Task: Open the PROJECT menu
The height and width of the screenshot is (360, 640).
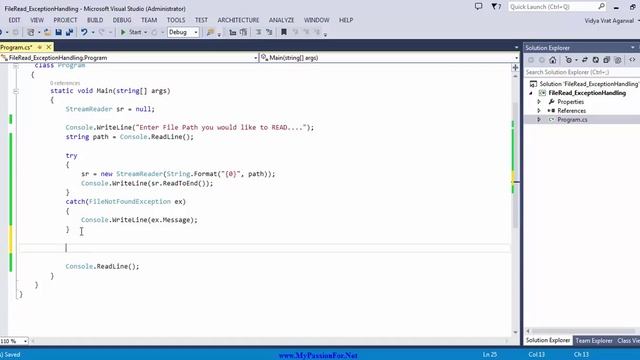Action: coord(65,20)
